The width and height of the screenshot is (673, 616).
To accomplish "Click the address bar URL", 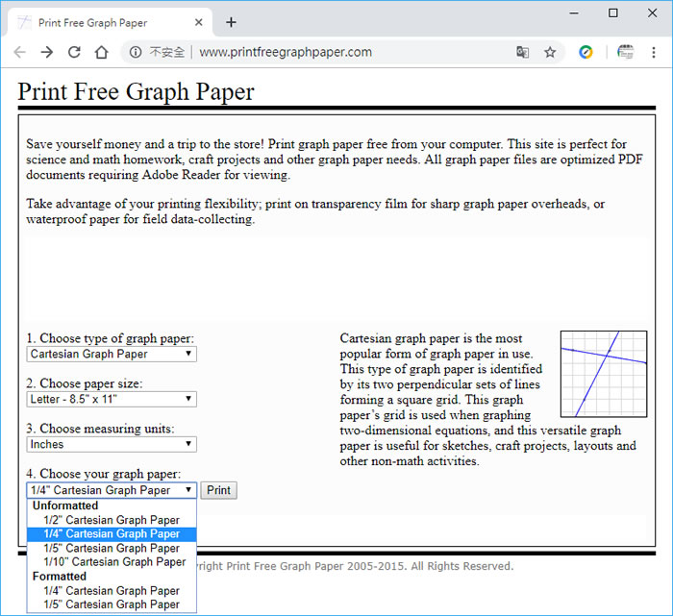I will (286, 52).
